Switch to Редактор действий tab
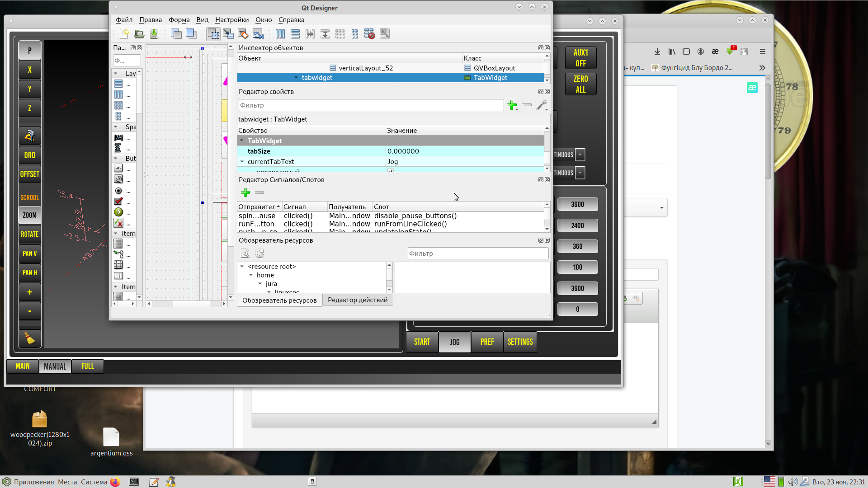 click(x=358, y=300)
